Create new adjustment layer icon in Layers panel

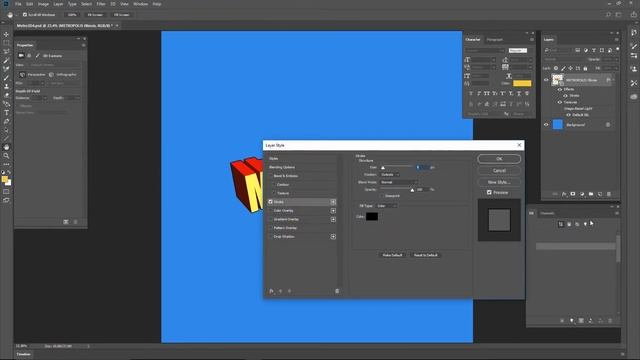(582, 194)
